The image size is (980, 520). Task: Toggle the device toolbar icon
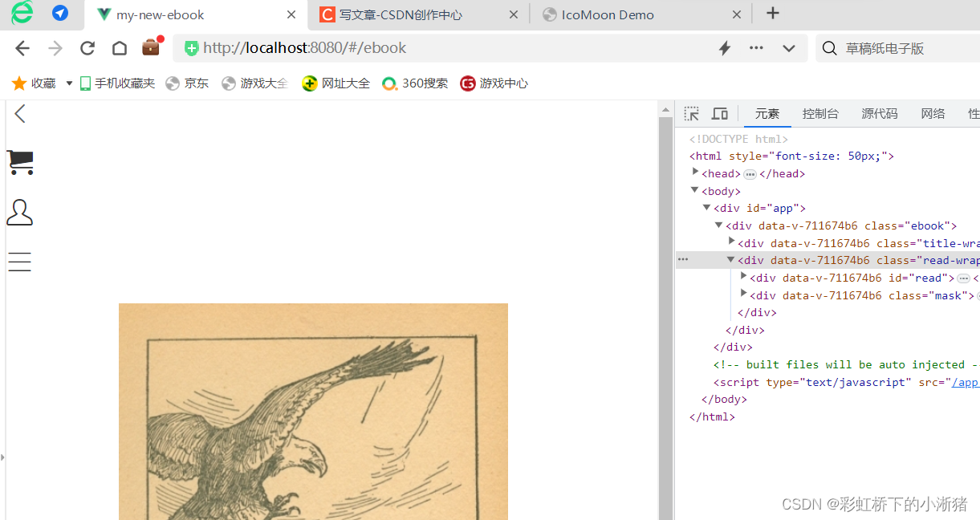coord(720,114)
